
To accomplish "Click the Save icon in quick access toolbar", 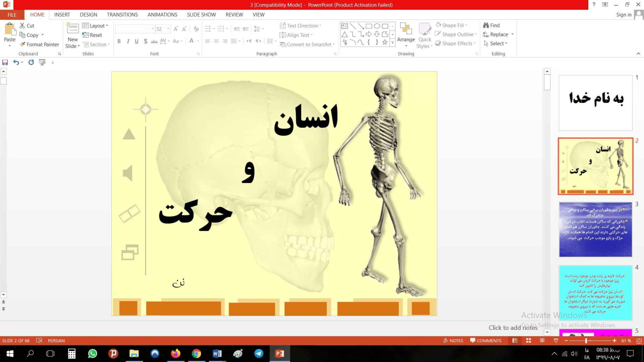I will coord(5,62).
